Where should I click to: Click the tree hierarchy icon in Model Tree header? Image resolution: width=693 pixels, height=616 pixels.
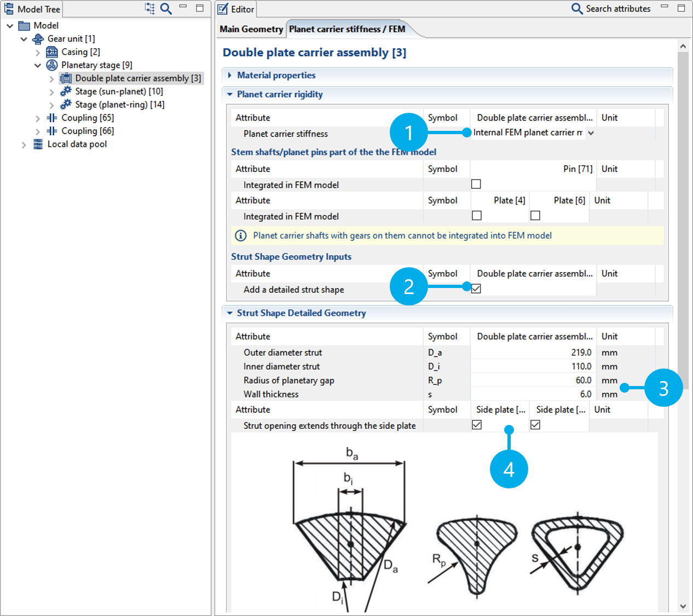point(149,9)
